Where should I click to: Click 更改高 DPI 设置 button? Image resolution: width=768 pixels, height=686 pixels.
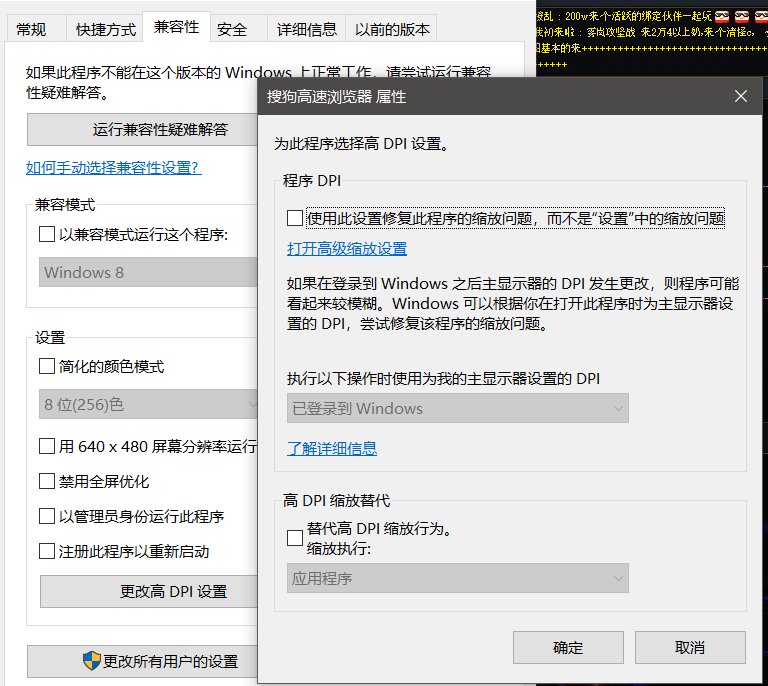coord(149,591)
